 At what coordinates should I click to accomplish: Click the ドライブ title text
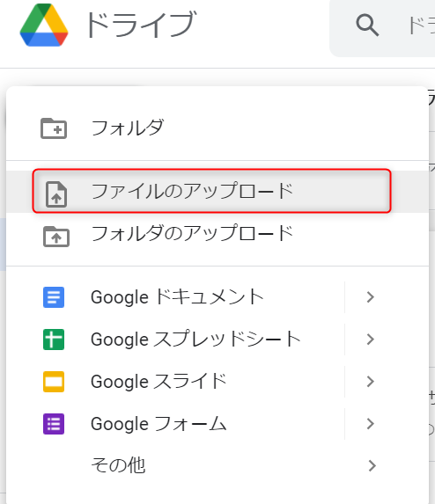tap(141, 25)
